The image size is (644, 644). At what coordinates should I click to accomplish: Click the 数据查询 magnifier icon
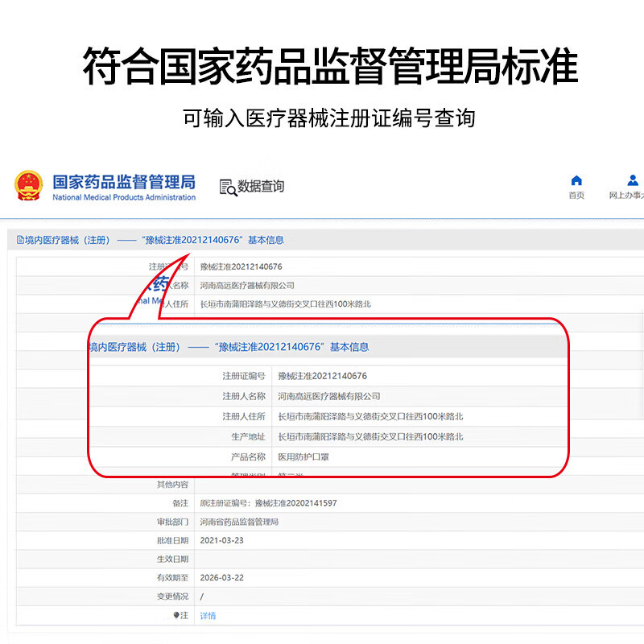[x=228, y=188]
